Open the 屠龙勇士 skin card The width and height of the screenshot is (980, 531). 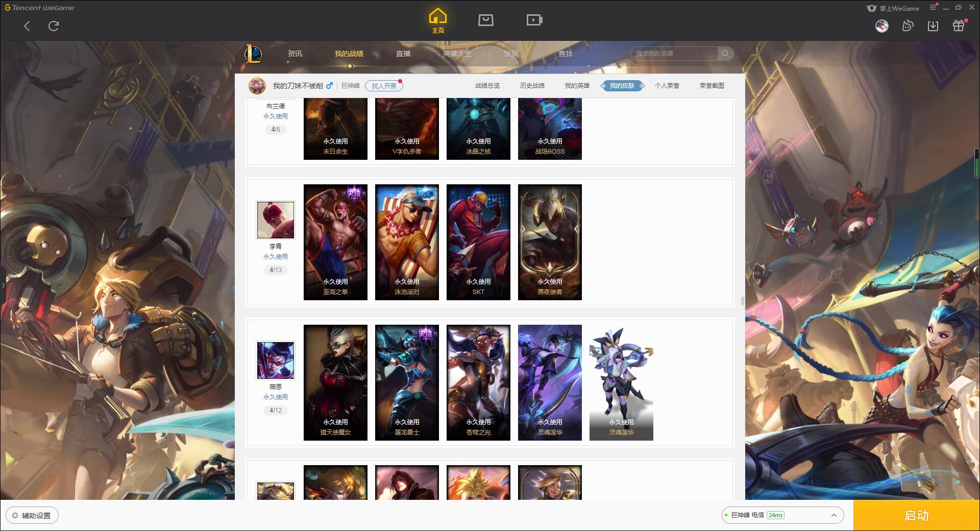(x=407, y=382)
